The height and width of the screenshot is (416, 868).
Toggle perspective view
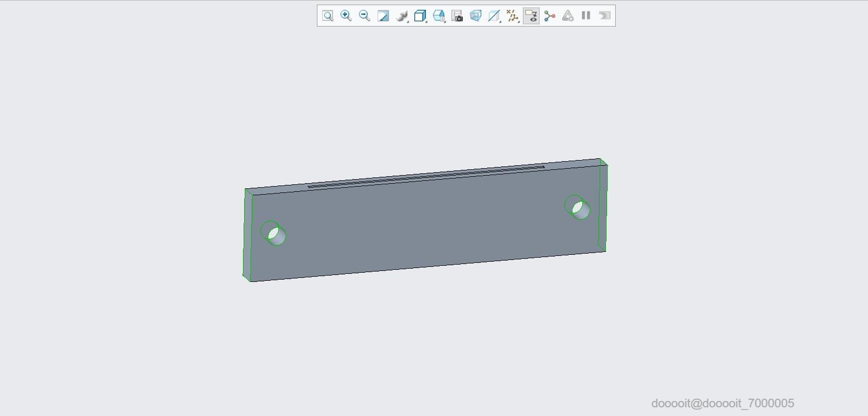476,16
